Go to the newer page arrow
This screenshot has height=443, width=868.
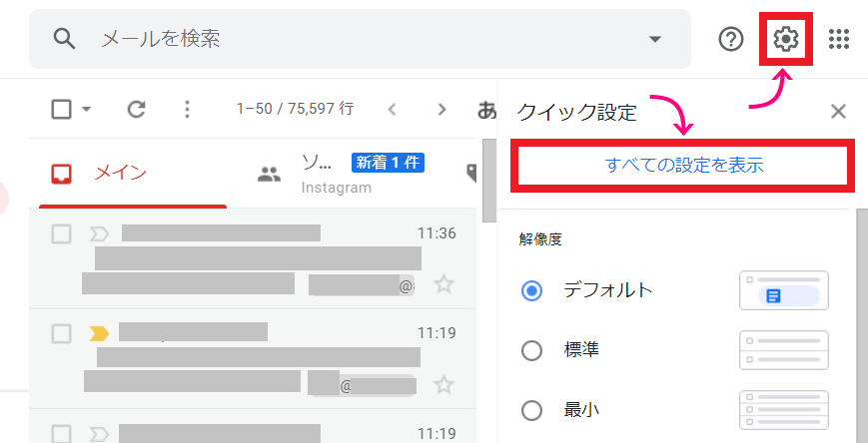coord(393,110)
